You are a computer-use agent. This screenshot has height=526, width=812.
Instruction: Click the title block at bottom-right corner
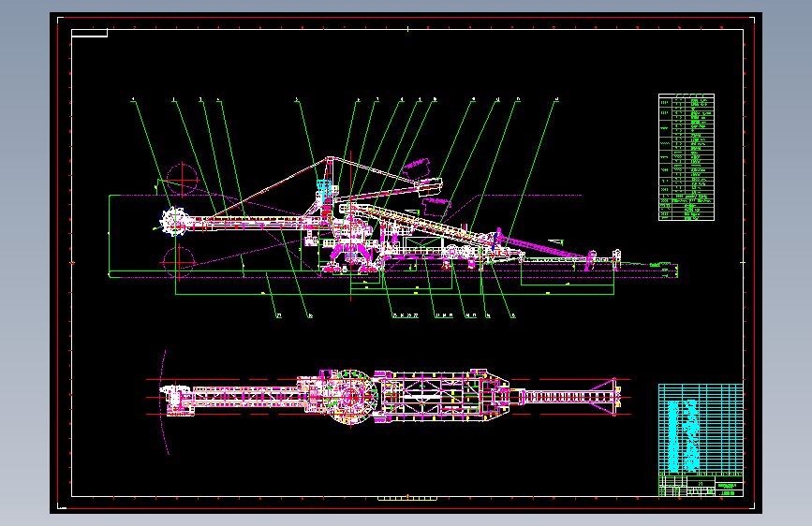[x=701, y=486]
